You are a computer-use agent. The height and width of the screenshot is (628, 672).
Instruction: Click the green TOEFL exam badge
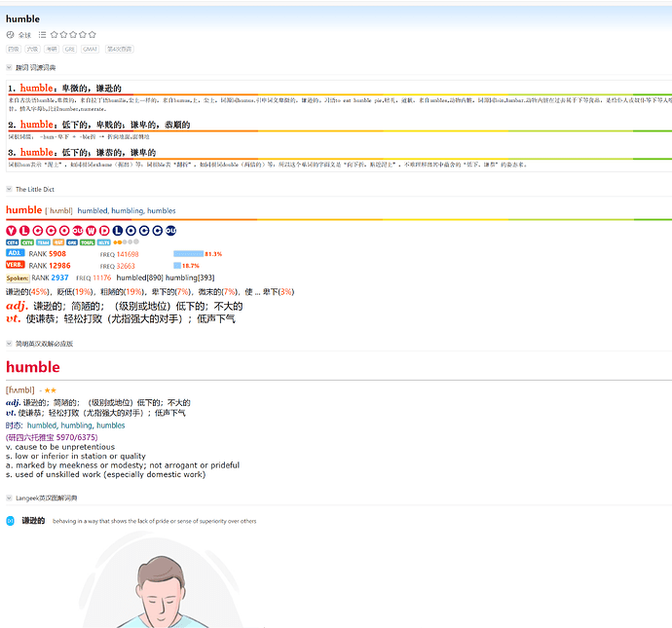88,242
